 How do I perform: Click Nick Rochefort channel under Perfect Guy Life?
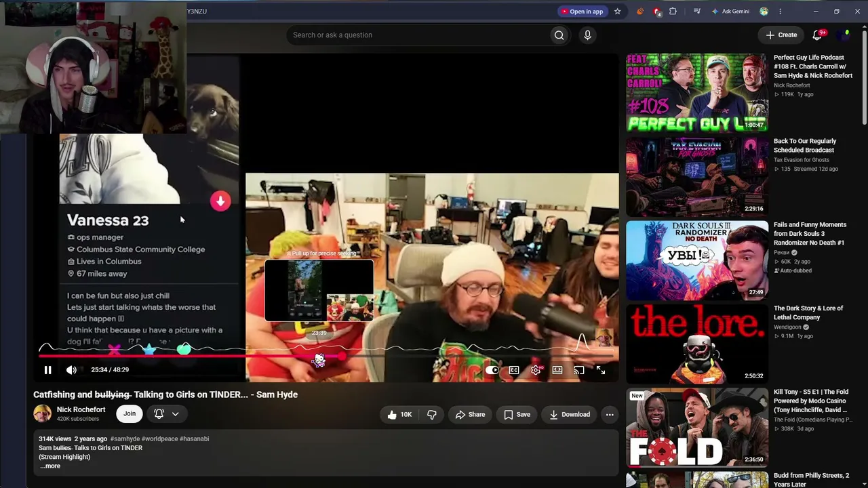792,85
